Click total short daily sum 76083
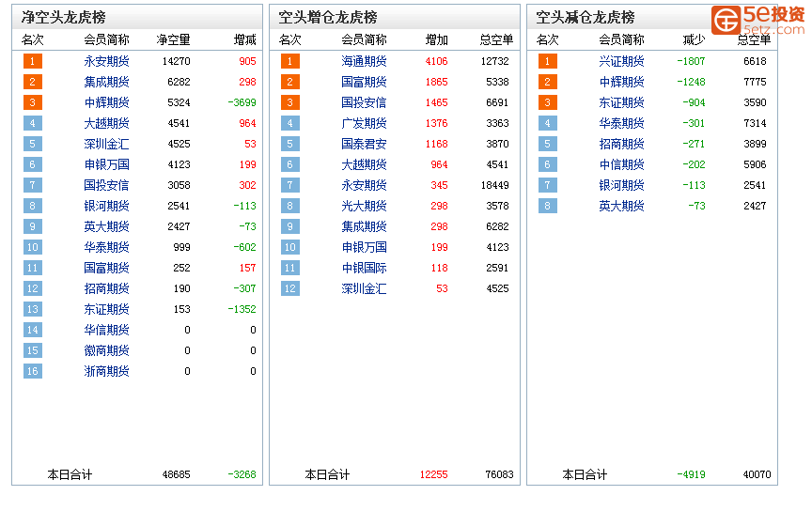Viewport: 812px width, 511px height. 499,474
